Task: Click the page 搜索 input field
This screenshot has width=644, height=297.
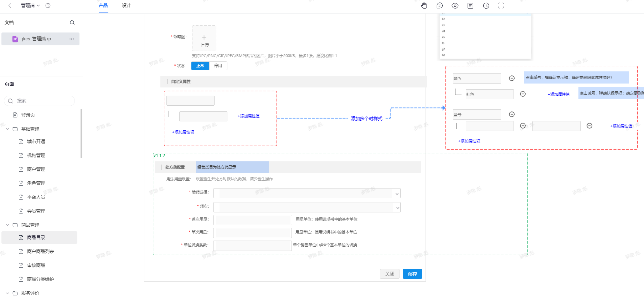Action: coord(39,101)
